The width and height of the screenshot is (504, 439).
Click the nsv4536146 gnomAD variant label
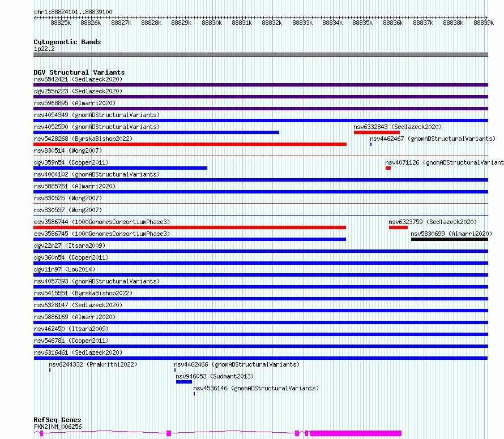pyautogui.click(x=256, y=388)
